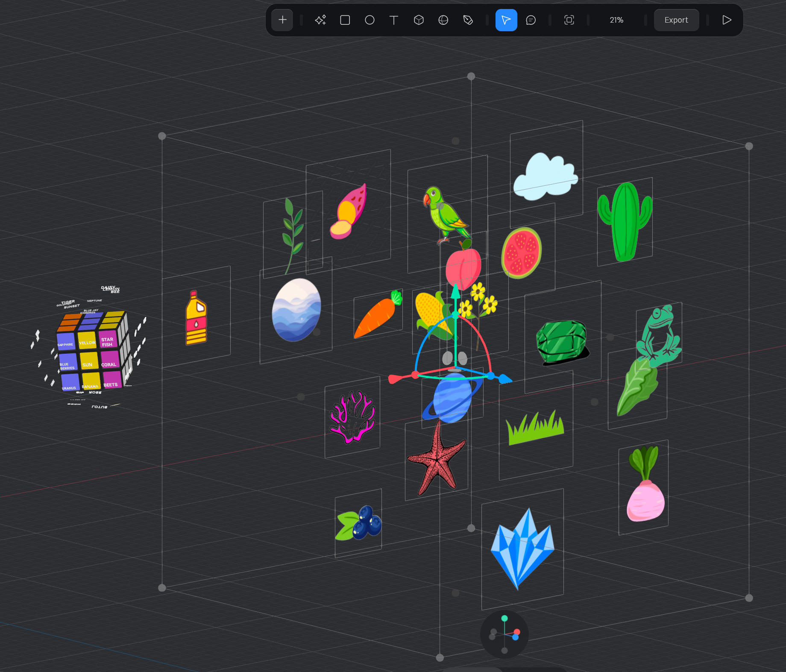Start scene playback with the Play button
Viewport: 786px width, 672px height.
point(726,20)
